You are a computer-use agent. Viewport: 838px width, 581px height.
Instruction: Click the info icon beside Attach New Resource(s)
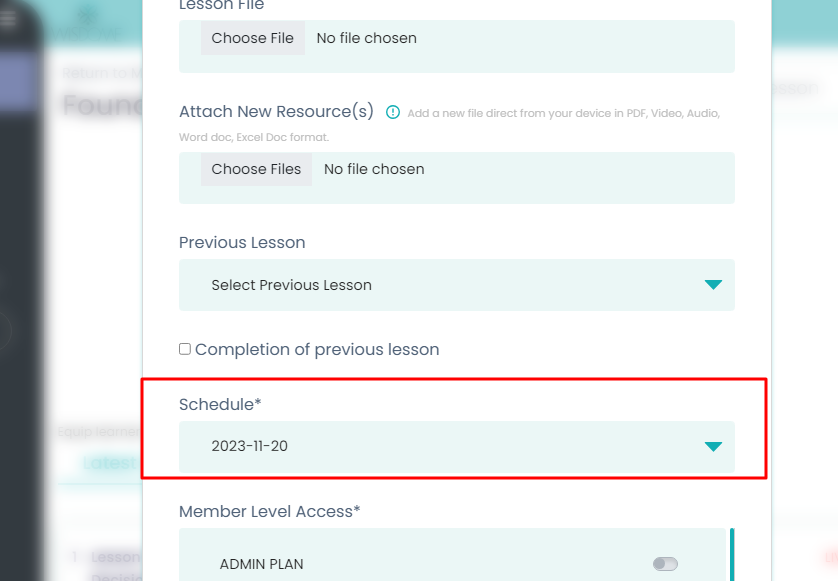393,112
